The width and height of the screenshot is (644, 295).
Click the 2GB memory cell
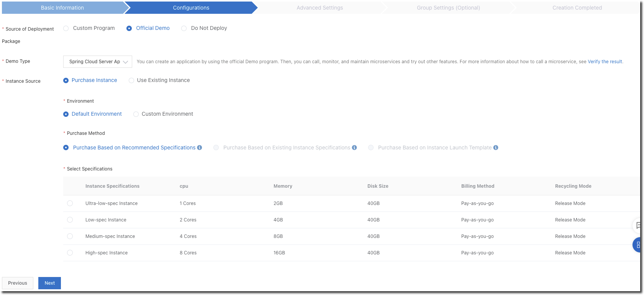click(278, 203)
